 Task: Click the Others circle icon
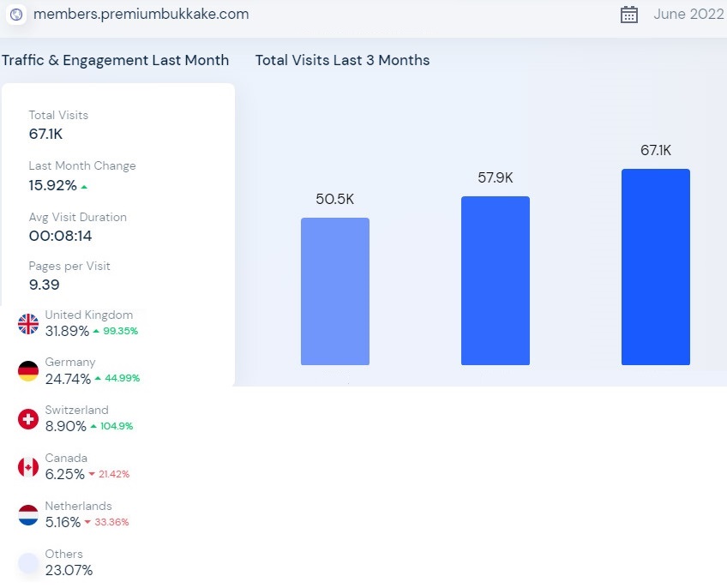click(27, 563)
